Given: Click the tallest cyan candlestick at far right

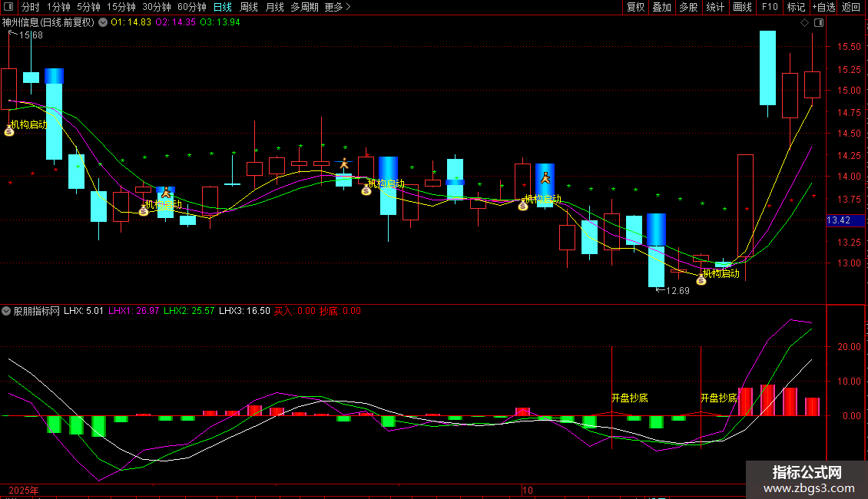Looking at the screenshot, I should coord(767,68).
